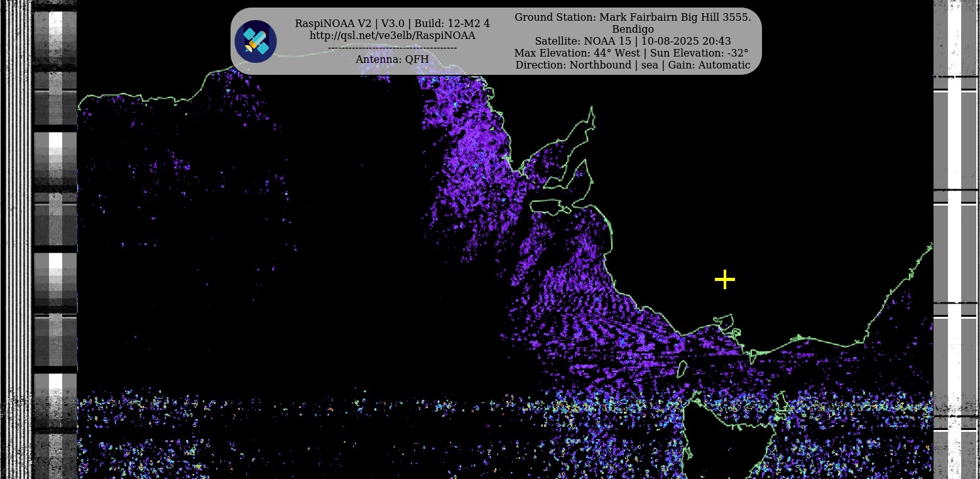This screenshot has width=980, height=479.
Task: Click the Max Elevation 44° West text
Action: [577, 53]
